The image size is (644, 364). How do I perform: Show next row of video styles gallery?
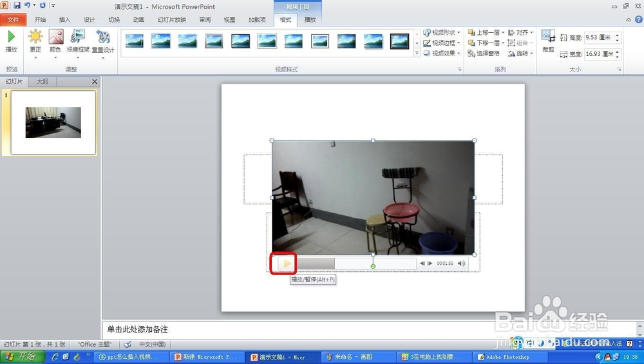(417, 43)
